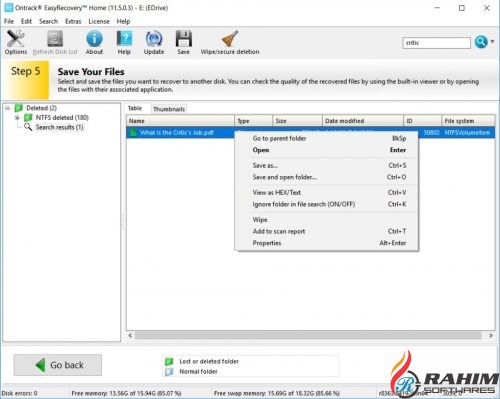Select 'What is the Critic's Job.pdf' file

(x=177, y=133)
